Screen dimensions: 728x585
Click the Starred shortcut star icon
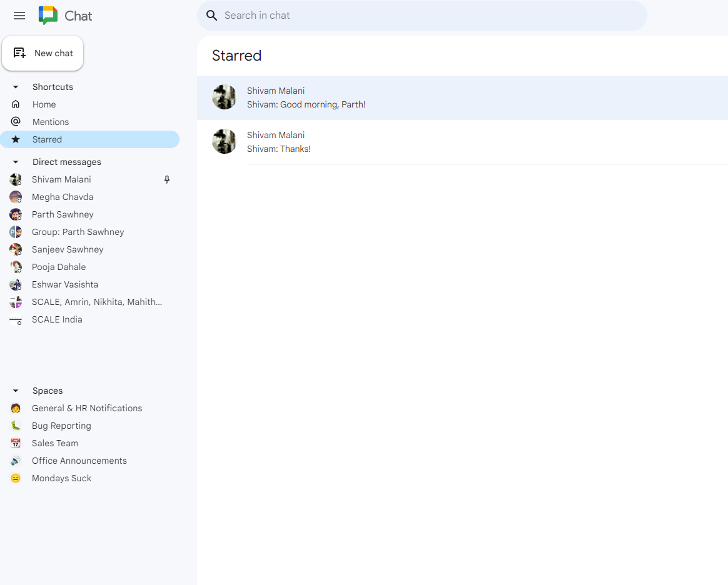16,139
